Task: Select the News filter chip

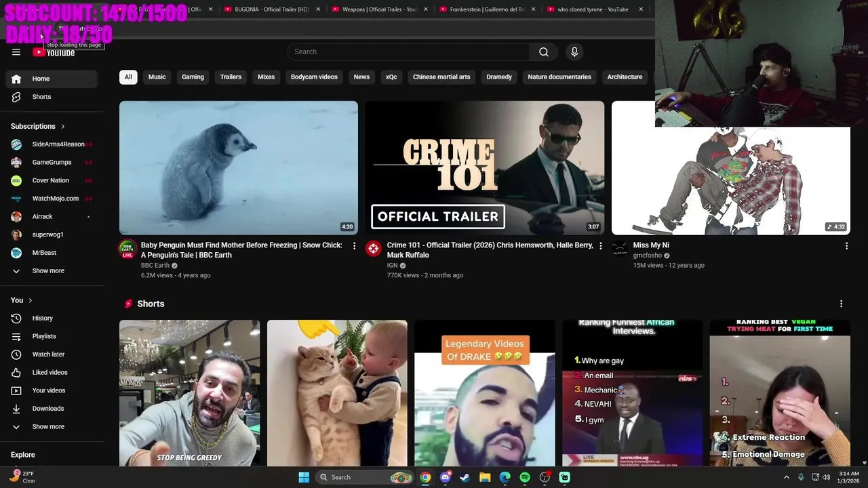Action: click(x=361, y=77)
